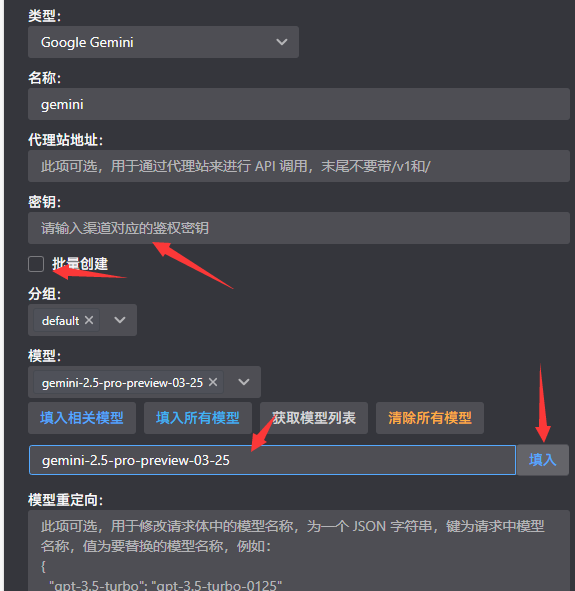Viewport: 575px width, 591px height.
Task: Remove the default group tag
Action: pyautogui.click(x=89, y=320)
